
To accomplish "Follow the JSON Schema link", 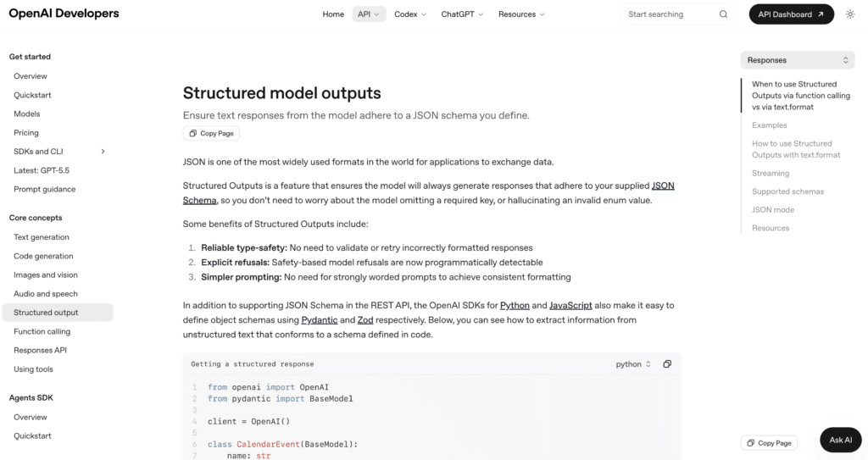I will point(663,186).
